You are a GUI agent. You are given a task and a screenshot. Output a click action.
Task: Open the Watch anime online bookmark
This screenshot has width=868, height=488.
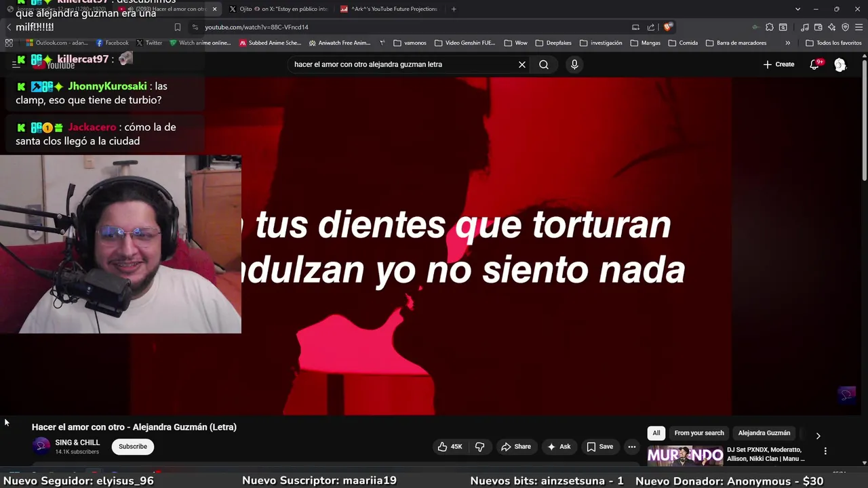click(x=200, y=43)
